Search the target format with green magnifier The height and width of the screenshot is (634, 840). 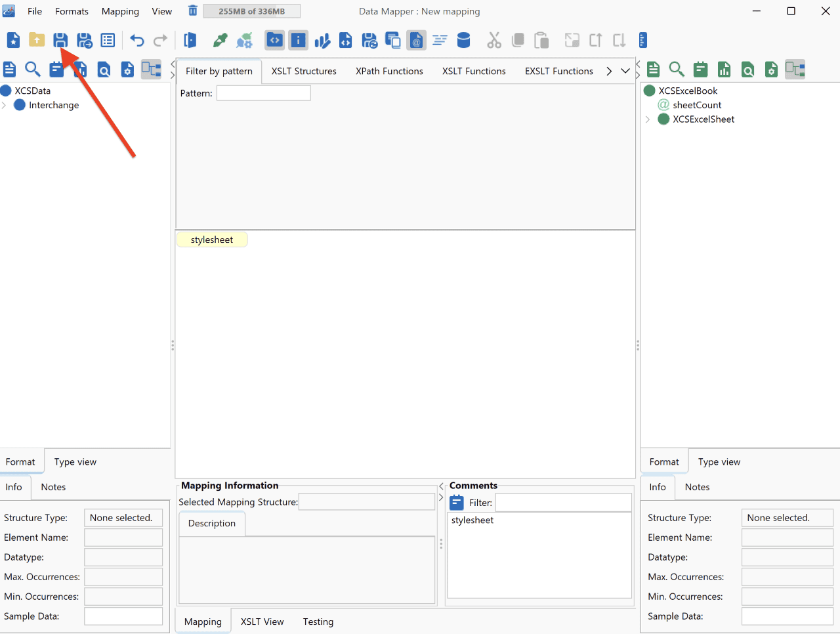(x=677, y=69)
